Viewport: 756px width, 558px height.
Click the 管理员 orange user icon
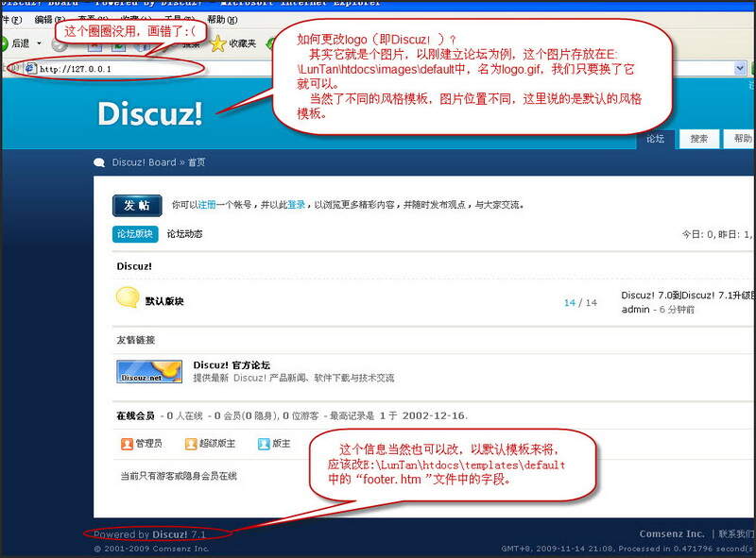click(127, 444)
